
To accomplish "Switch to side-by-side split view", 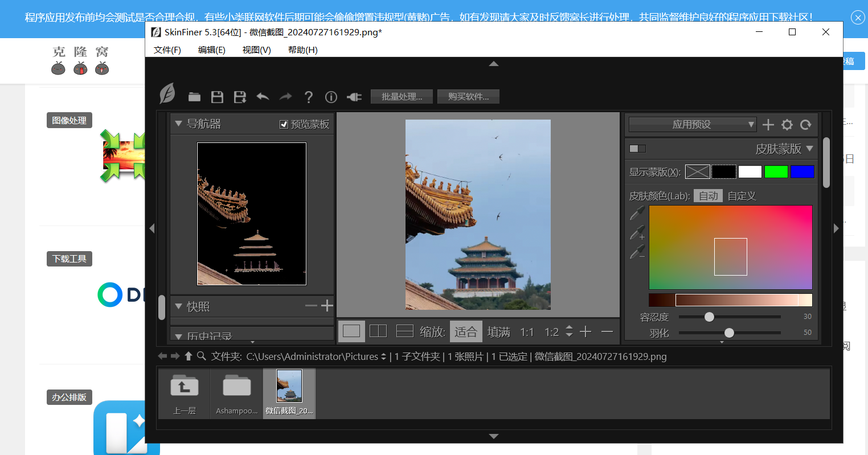I will (x=378, y=331).
